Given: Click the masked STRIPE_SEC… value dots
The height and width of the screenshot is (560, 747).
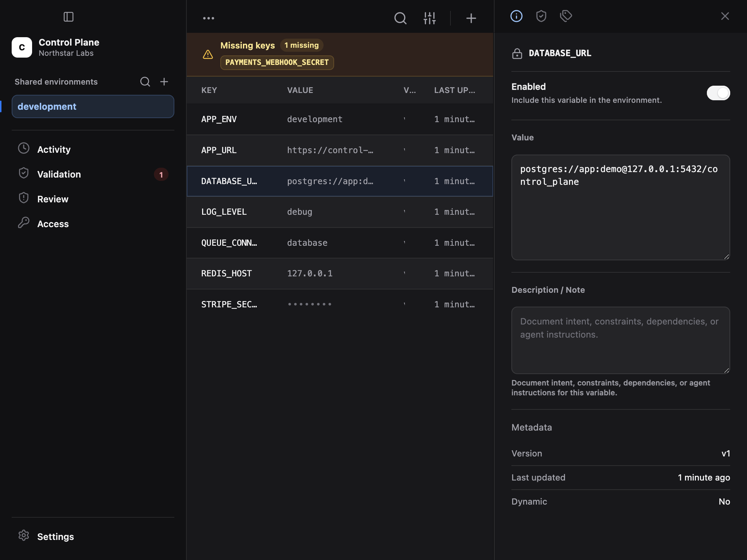Looking at the screenshot, I should click(310, 304).
